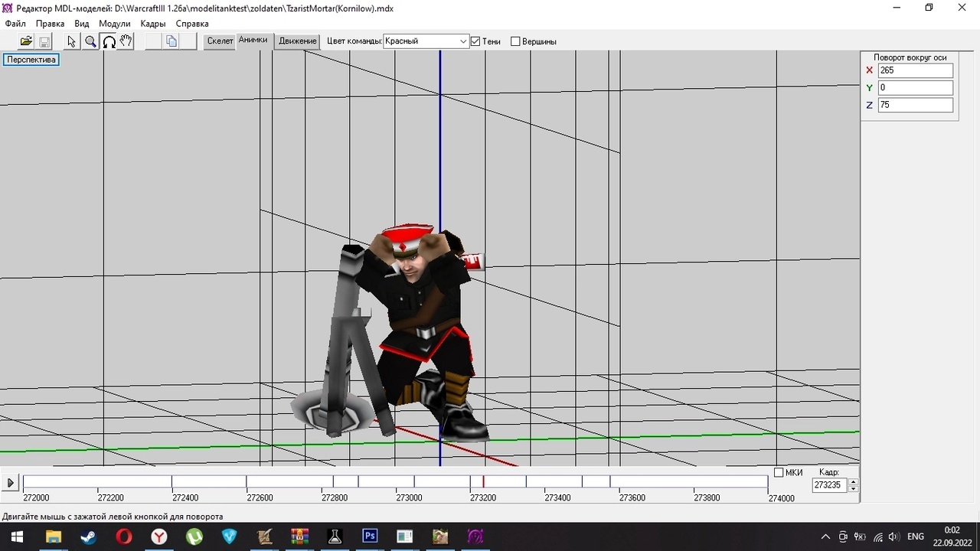The width and height of the screenshot is (980, 551).
Task: Click the 273000 timeline label
Action: [409, 498]
